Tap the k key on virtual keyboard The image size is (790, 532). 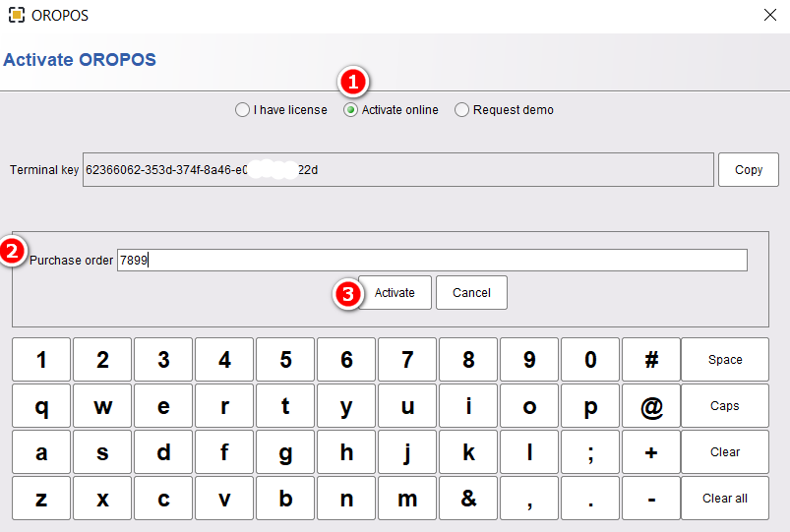[x=468, y=452]
